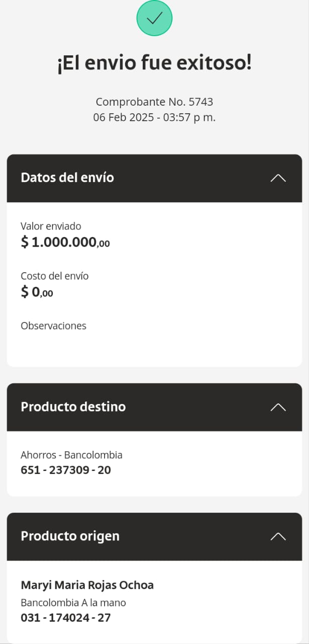The width and height of the screenshot is (309, 644).
Task: Click the "Bancolombia A la mano" label
Action: click(73, 602)
